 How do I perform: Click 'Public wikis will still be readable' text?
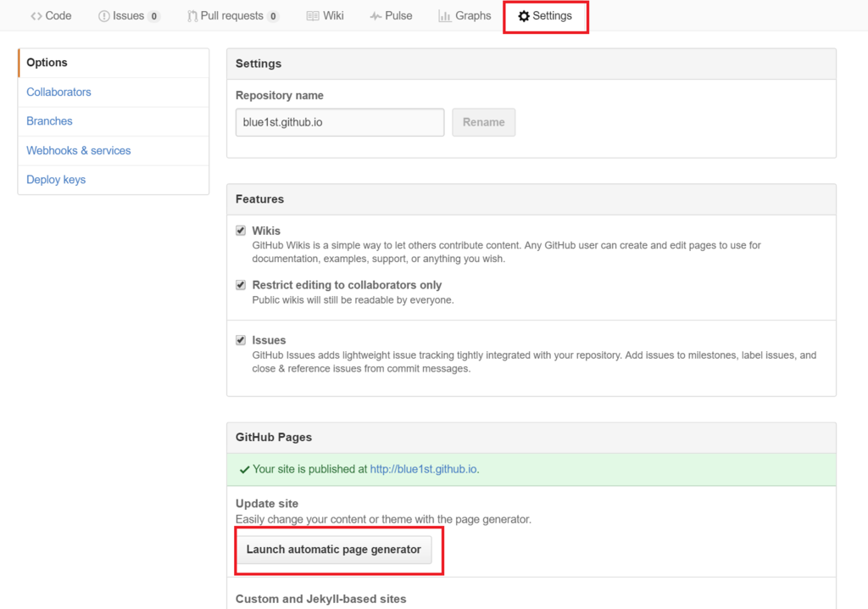click(353, 299)
